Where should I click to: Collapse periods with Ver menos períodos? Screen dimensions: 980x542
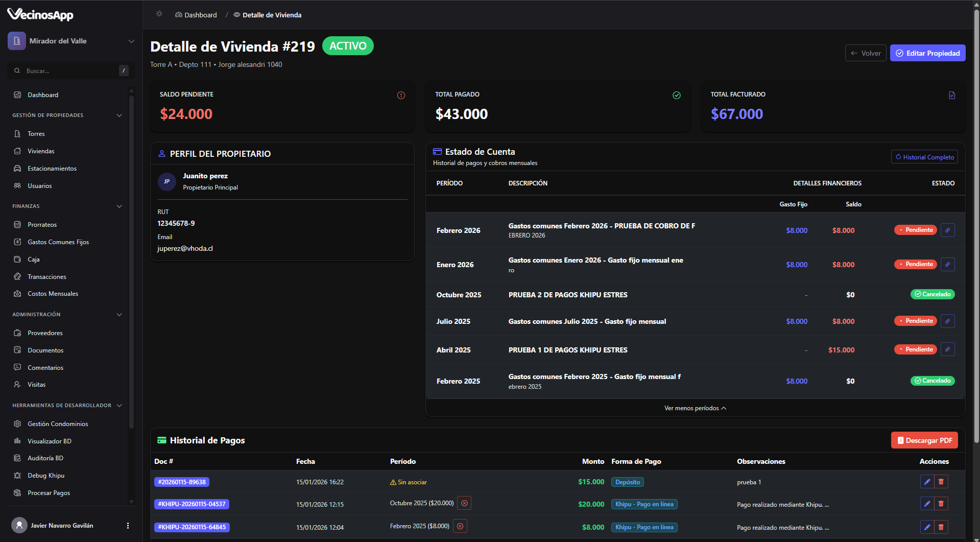click(695, 408)
